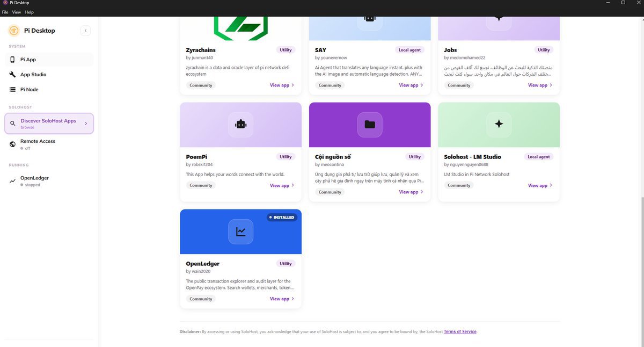Click the Community badge on PoemPi
This screenshot has height=347, width=644.
pyautogui.click(x=201, y=185)
